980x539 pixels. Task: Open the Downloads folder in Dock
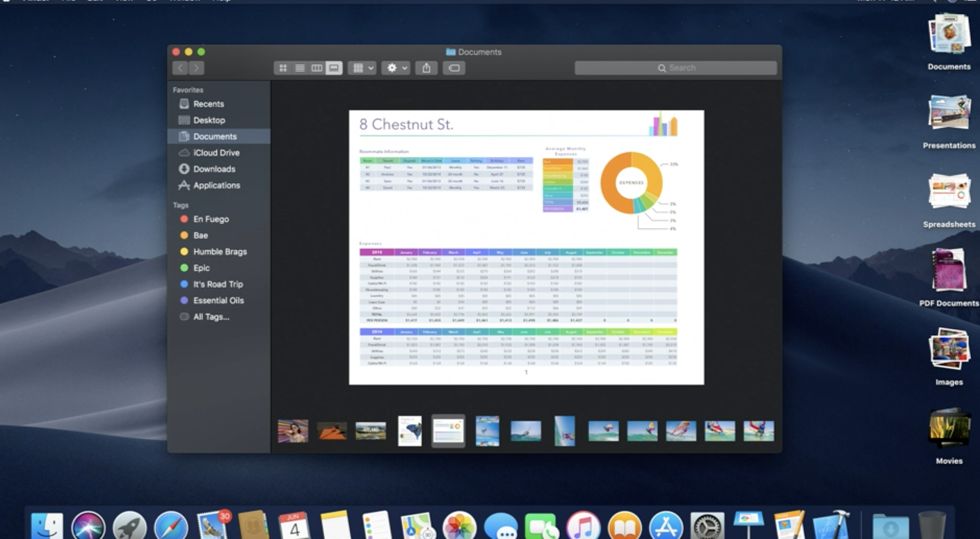coord(890,526)
